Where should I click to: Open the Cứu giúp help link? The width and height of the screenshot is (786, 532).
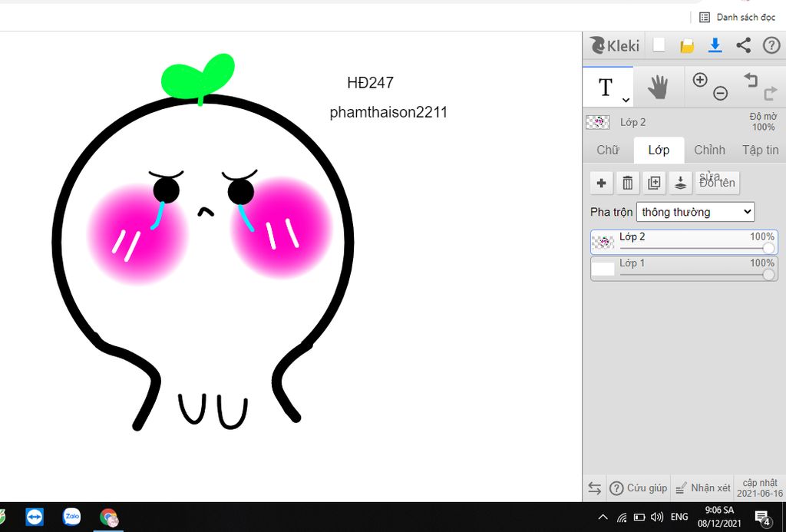pyautogui.click(x=638, y=488)
